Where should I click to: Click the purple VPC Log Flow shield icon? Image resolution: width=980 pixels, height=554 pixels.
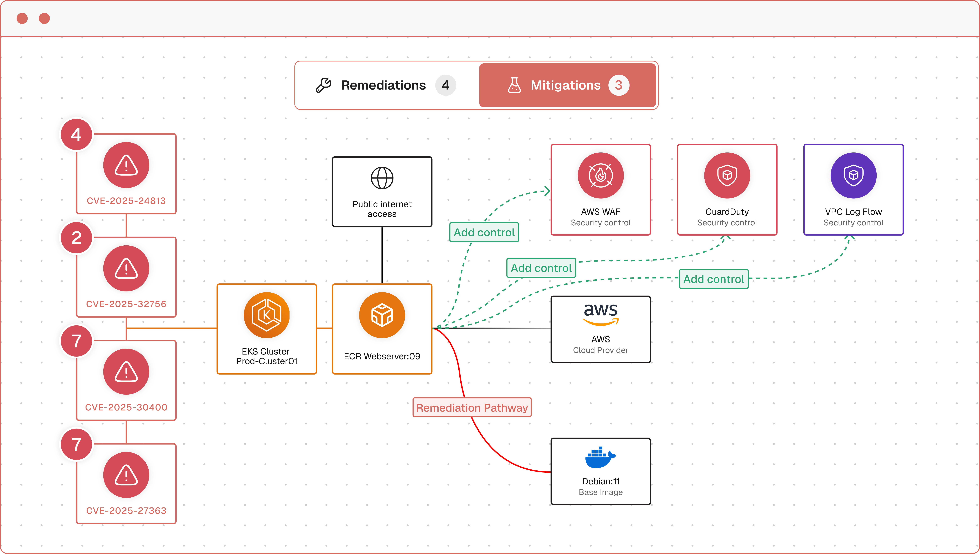[x=853, y=175]
